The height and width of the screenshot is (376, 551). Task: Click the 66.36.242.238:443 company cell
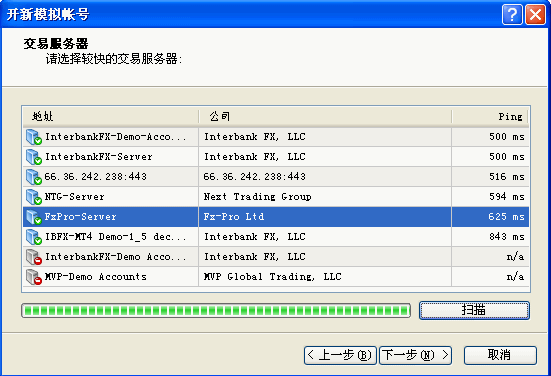tap(254, 177)
